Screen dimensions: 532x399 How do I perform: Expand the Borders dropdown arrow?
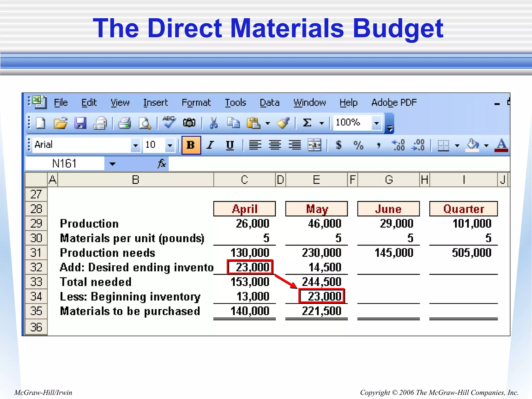pos(457,145)
